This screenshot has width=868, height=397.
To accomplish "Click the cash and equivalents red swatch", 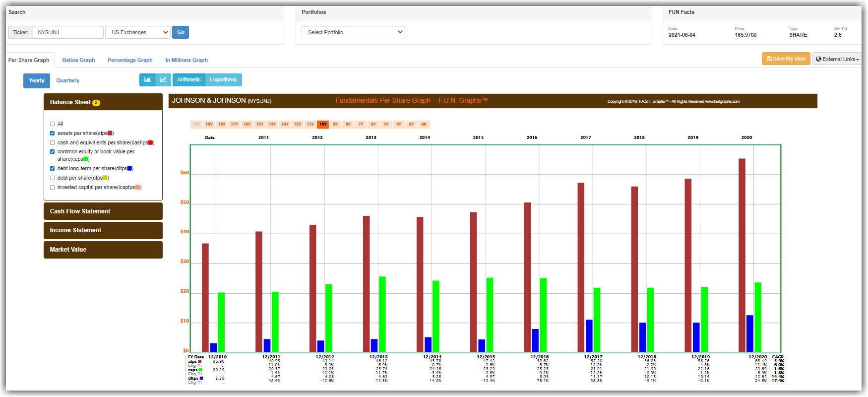I will pyautogui.click(x=150, y=143).
